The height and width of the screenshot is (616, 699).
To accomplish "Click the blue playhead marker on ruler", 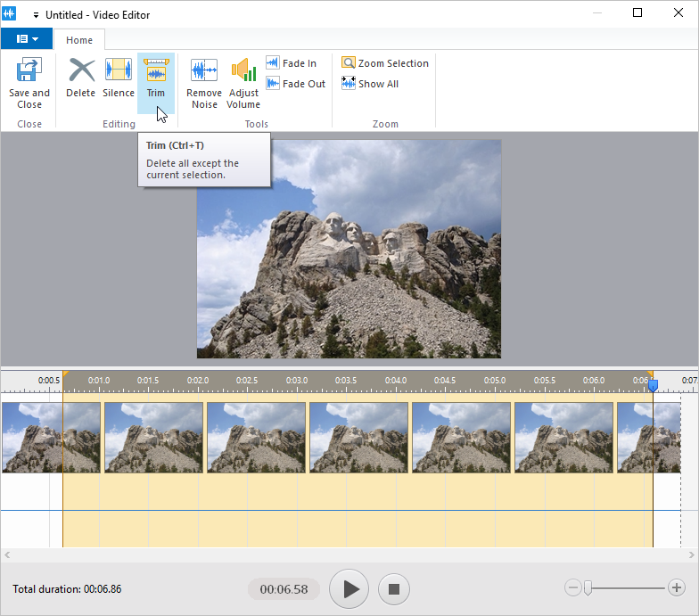I will tap(653, 385).
